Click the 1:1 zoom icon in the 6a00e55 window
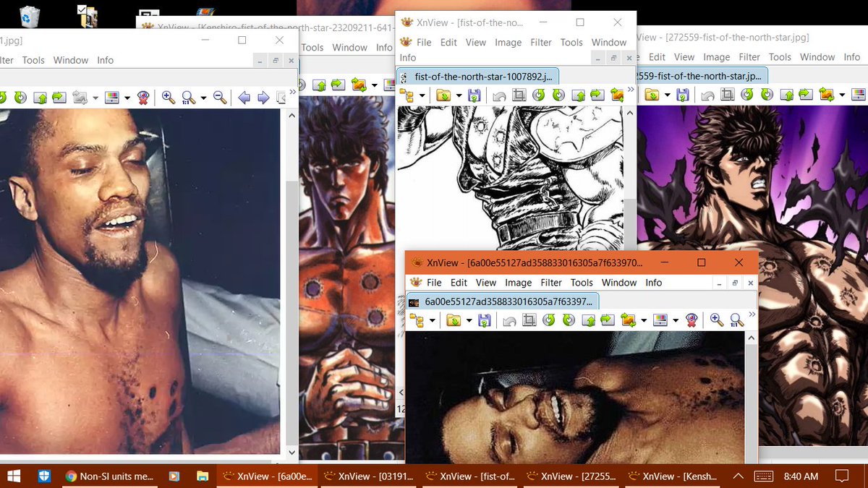 737,320
